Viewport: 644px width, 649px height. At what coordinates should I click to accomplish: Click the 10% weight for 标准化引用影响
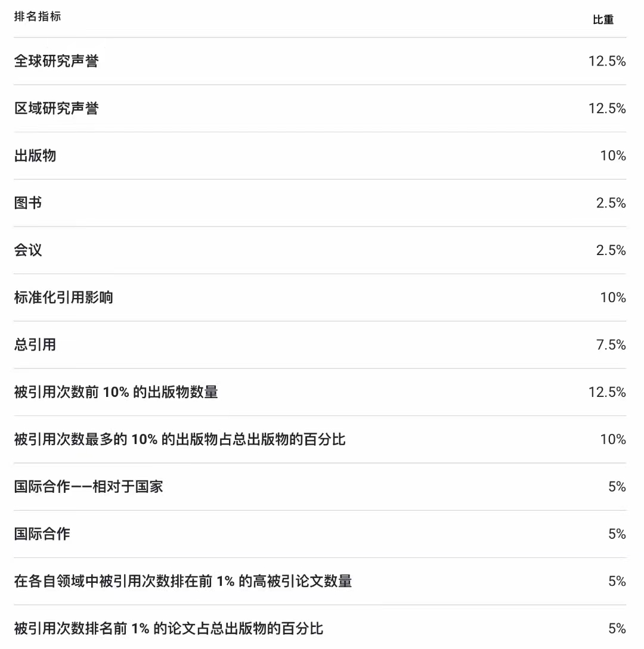pyautogui.click(x=612, y=297)
